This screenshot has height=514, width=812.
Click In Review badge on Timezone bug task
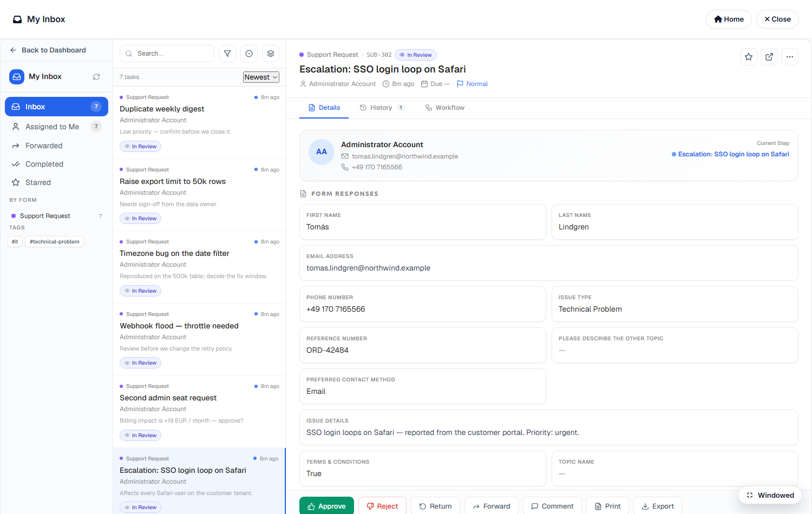pyautogui.click(x=141, y=291)
